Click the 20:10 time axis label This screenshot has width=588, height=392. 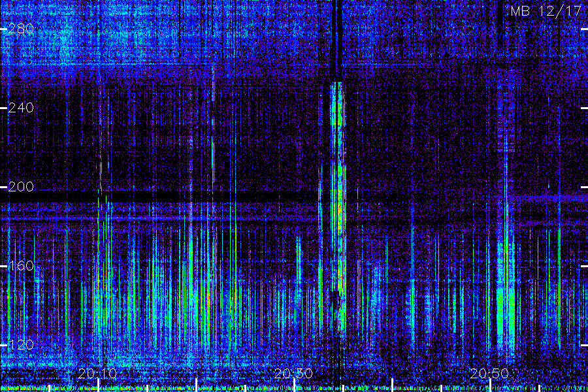point(97,374)
